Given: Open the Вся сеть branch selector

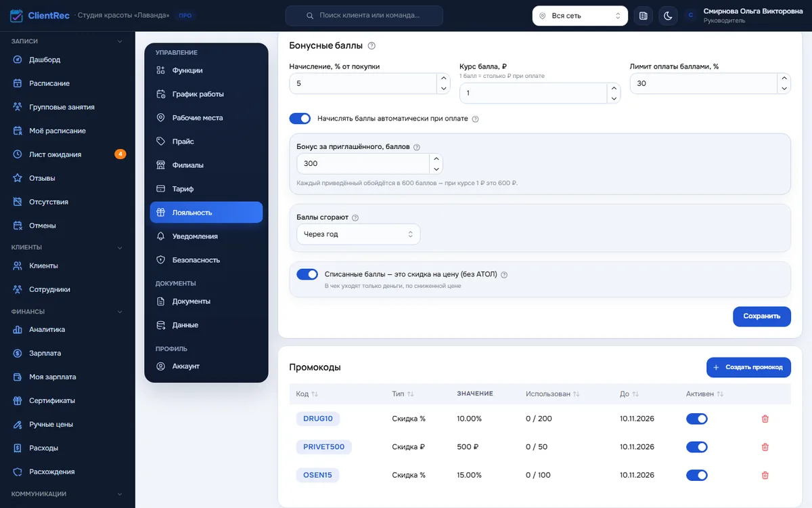Looking at the screenshot, I should pyautogui.click(x=580, y=16).
